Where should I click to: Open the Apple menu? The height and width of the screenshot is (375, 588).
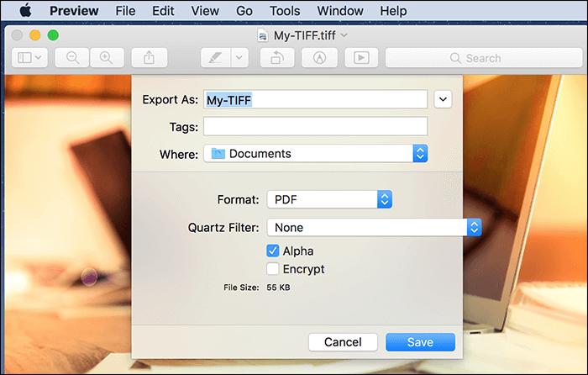[x=25, y=11]
